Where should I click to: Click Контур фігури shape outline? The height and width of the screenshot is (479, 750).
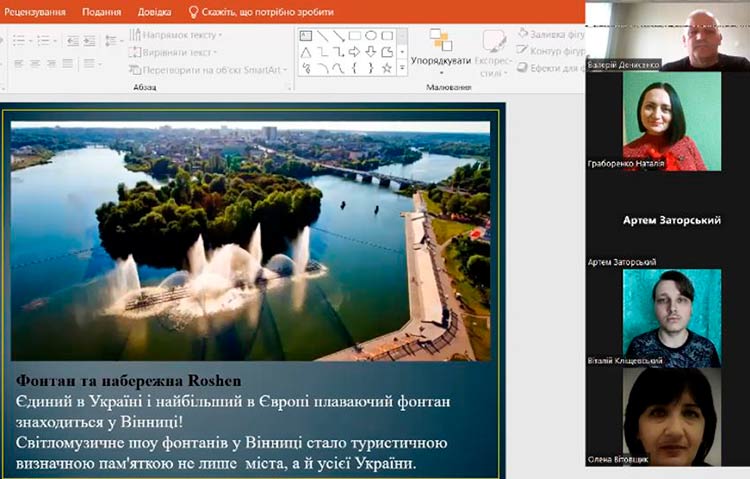click(552, 51)
